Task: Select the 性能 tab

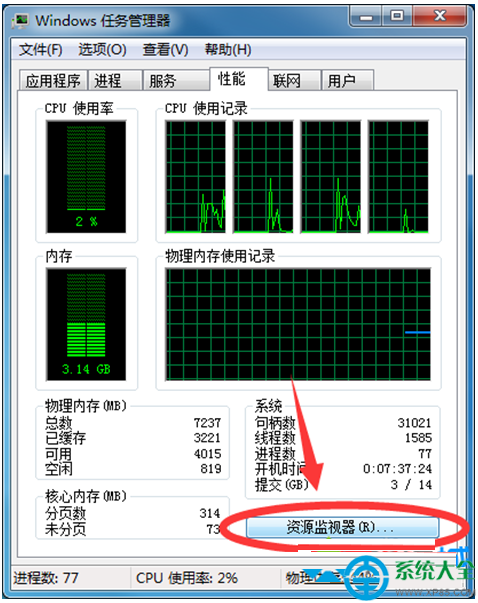Action: click(238, 79)
